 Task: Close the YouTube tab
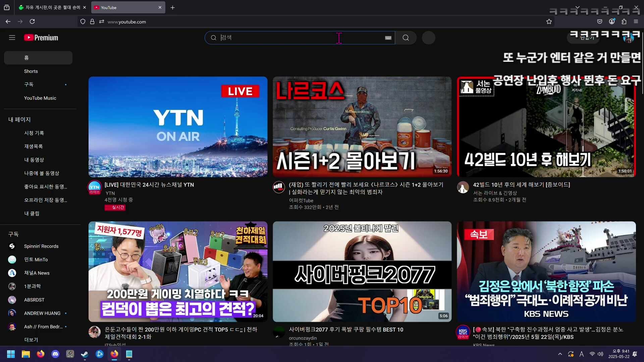pyautogui.click(x=160, y=7)
